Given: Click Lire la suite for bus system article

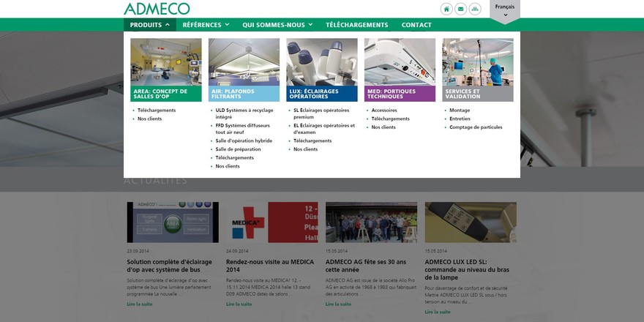Looking at the screenshot, I should click(140, 304).
